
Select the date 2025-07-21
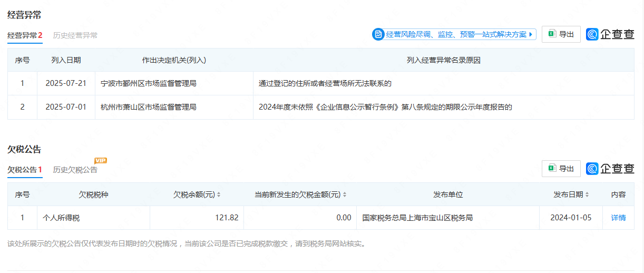pos(66,83)
